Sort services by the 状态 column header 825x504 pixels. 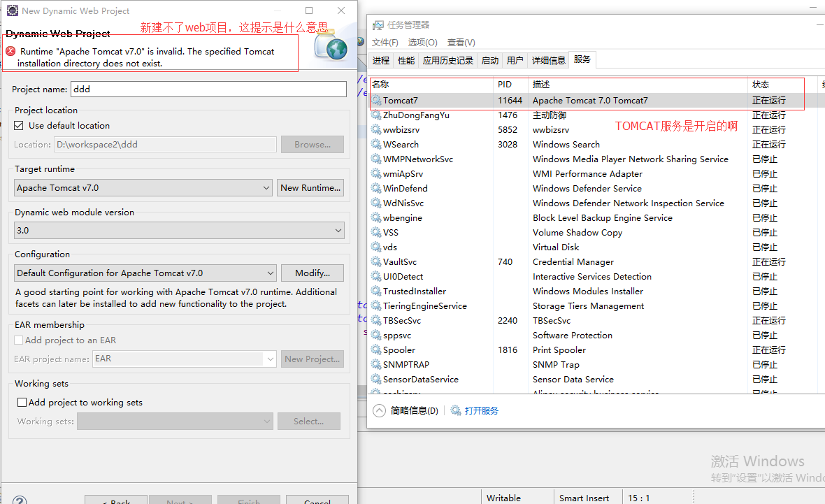pos(782,85)
